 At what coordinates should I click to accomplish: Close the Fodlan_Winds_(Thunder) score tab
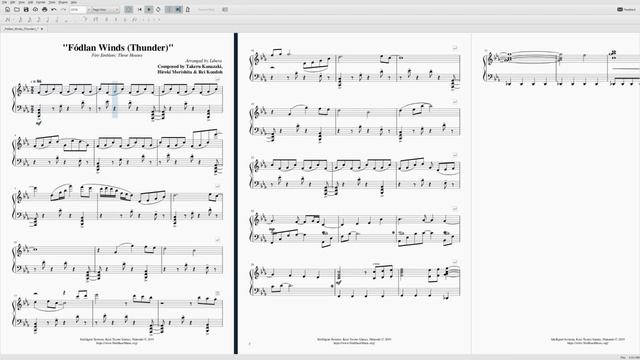(x=42, y=29)
